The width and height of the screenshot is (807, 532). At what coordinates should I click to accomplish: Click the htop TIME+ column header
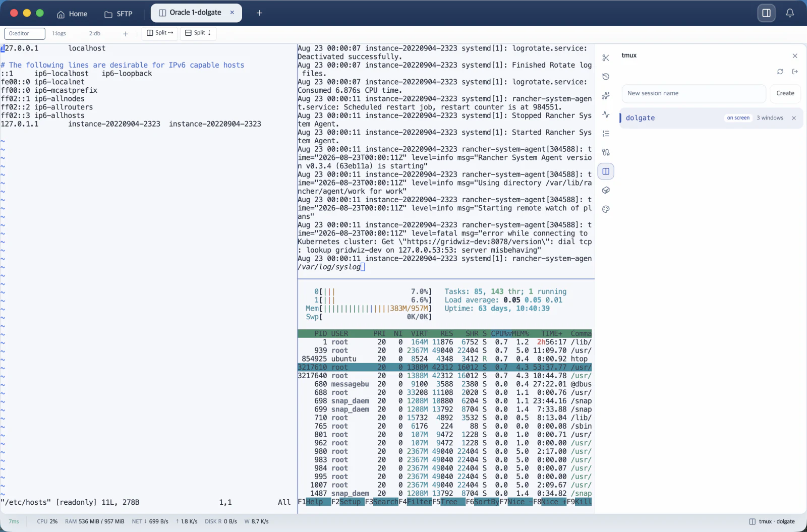coord(552,334)
